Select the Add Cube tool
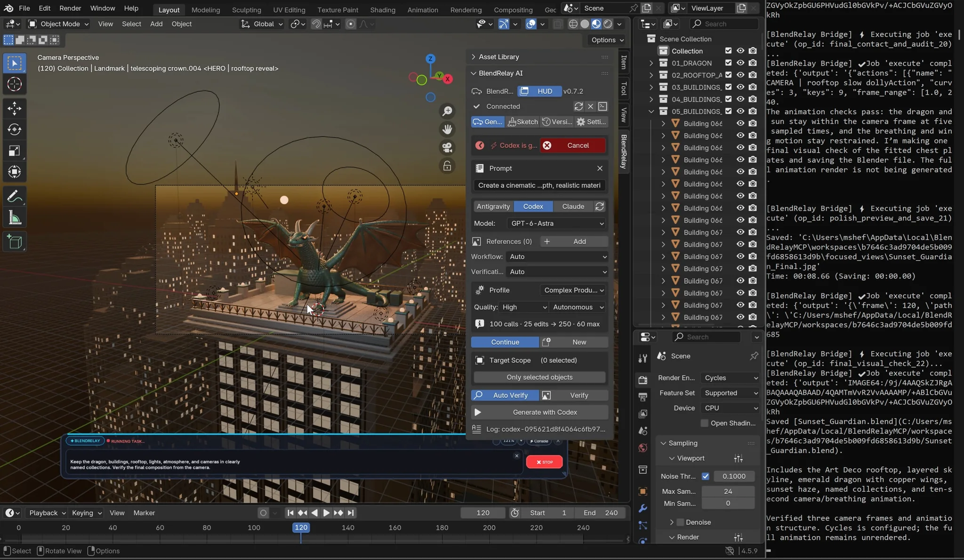 (15, 242)
